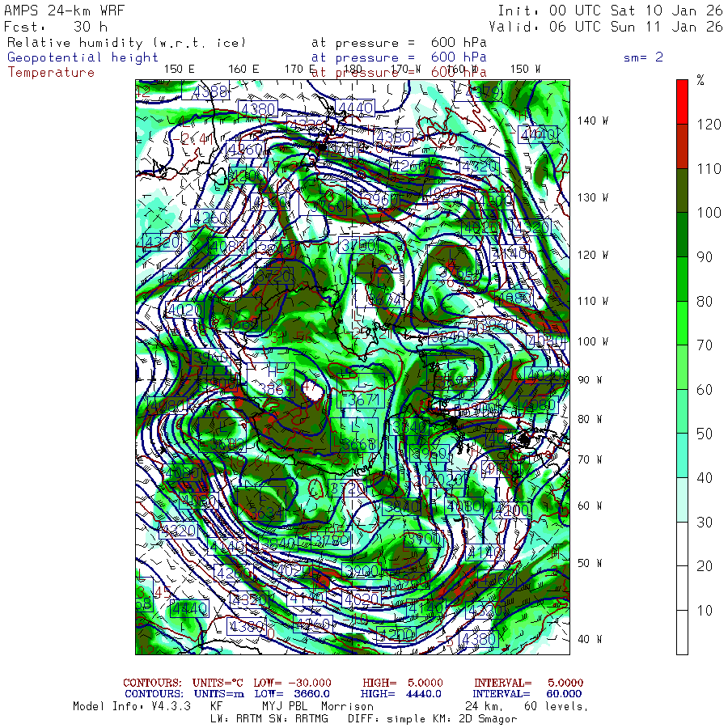Click the red 'UNITS=°C' text

[218, 683]
